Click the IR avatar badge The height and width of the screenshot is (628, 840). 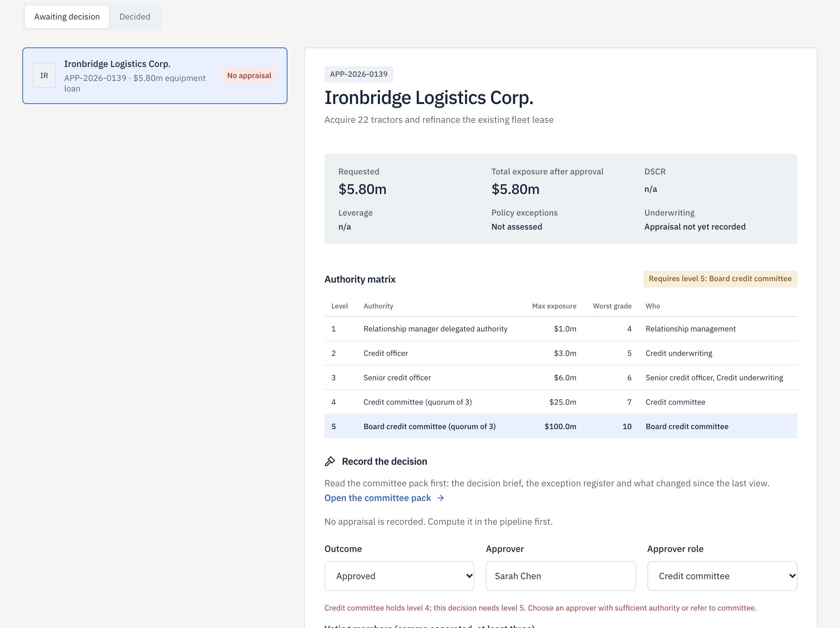pyautogui.click(x=44, y=76)
